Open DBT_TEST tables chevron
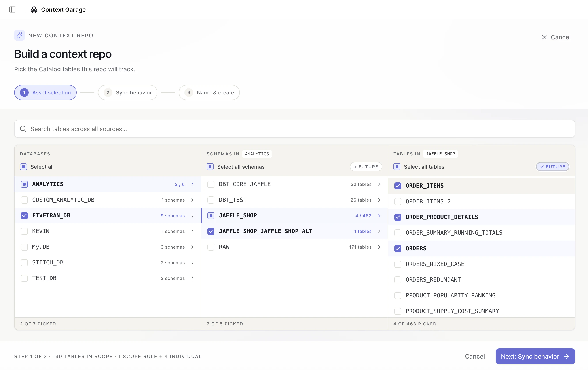Screen dimensions: 588x370 point(379,200)
